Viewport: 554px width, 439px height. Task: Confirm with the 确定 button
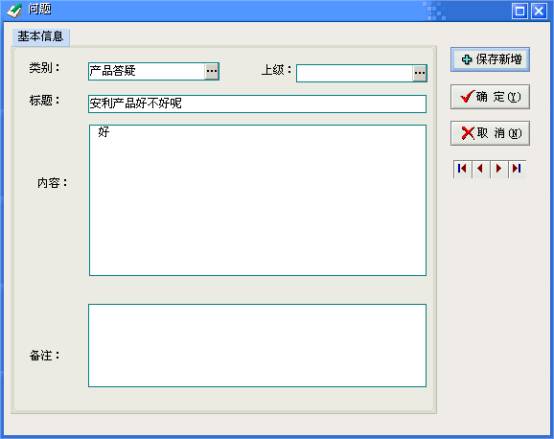(x=490, y=96)
